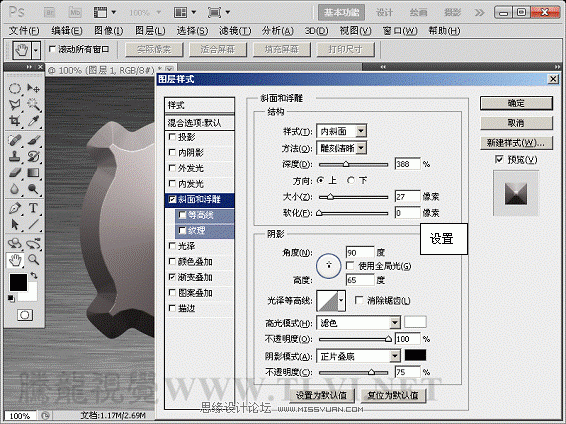Click the 取消 Cancel button
The width and height of the screenshot is (566, 424).
tap(516, 123)
